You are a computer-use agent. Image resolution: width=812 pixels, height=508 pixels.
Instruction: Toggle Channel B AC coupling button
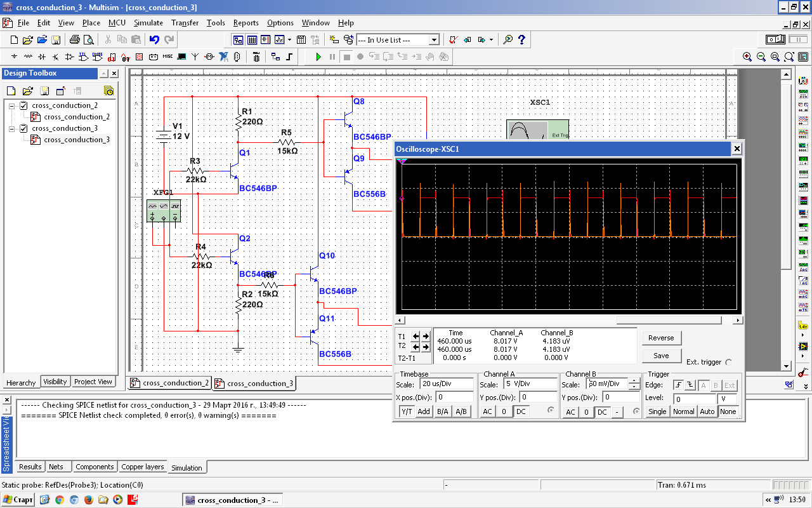coord(570,411)
